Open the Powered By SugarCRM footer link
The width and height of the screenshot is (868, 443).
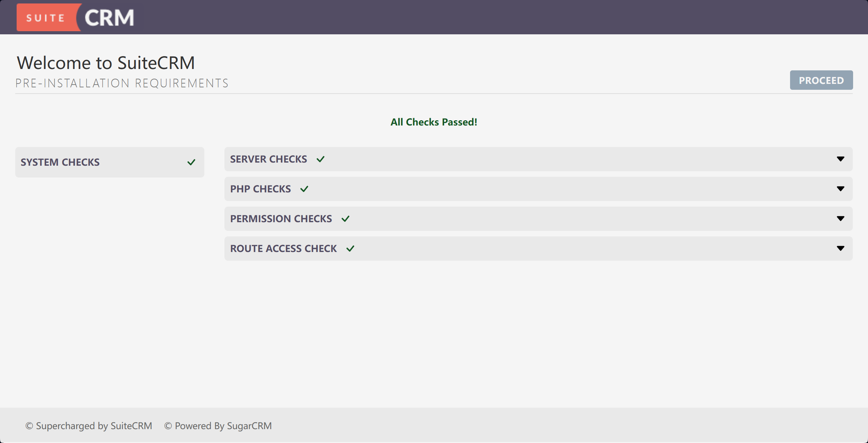tap(218, 426)
